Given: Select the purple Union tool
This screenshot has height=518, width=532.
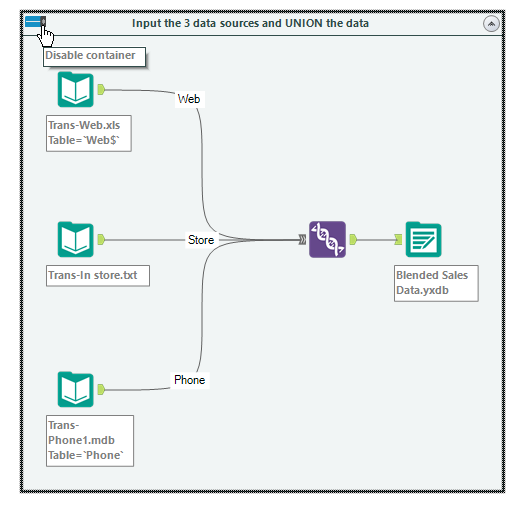Looking at the screenshot, I should [327, 239].
